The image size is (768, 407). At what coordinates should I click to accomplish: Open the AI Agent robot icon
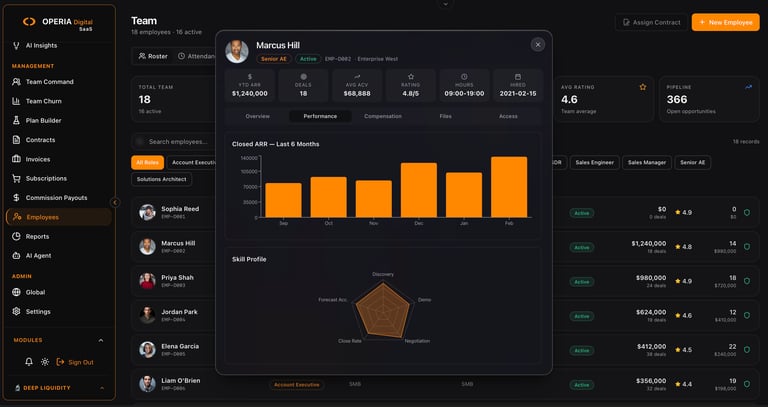pyautogui.click(x=16, y=256)
